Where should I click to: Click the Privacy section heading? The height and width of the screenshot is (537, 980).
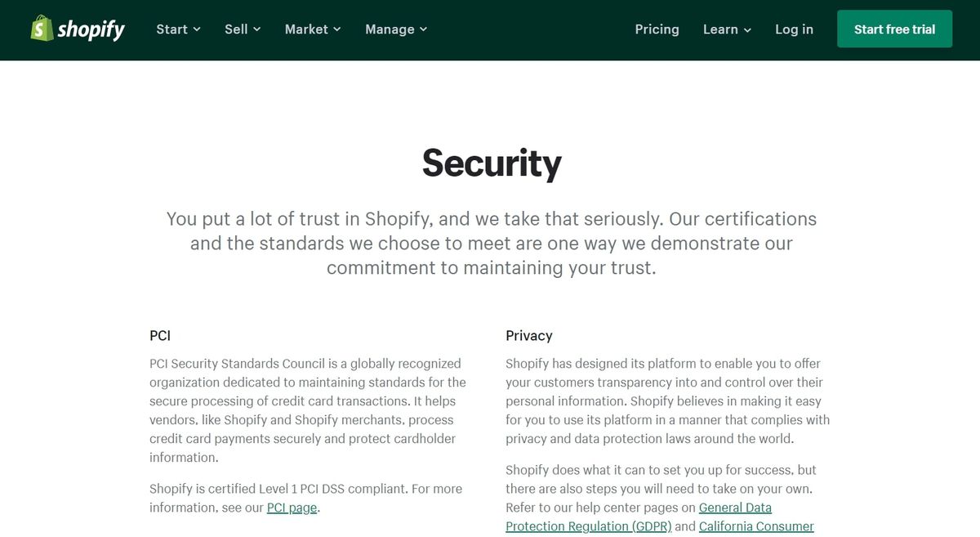tap(529, 336)
